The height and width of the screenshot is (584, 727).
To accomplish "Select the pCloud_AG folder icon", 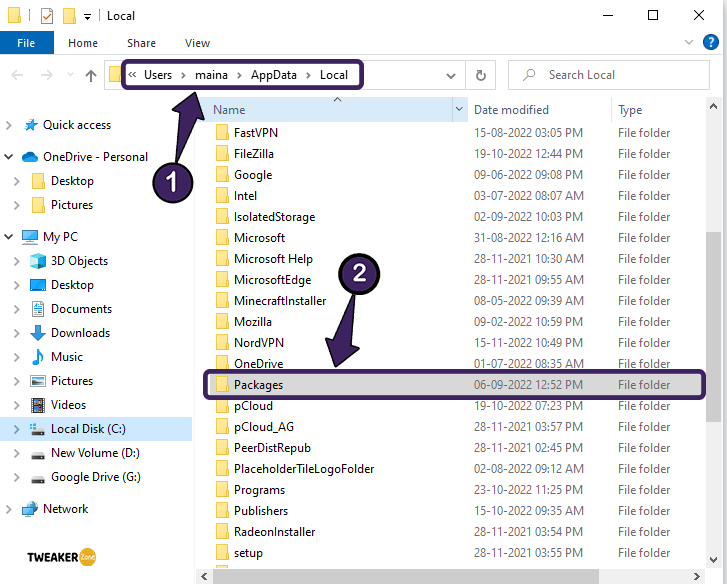I will point(222,427).
